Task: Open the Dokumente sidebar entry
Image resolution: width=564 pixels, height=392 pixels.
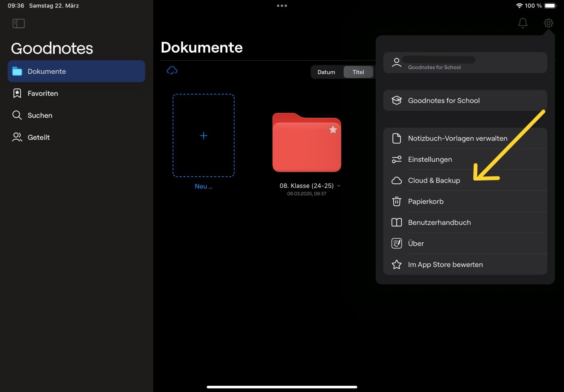Action: (76, 71)
